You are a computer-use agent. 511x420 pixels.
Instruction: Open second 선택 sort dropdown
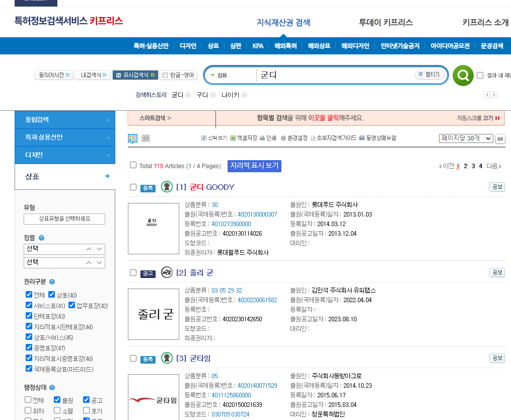click(64, 262)
